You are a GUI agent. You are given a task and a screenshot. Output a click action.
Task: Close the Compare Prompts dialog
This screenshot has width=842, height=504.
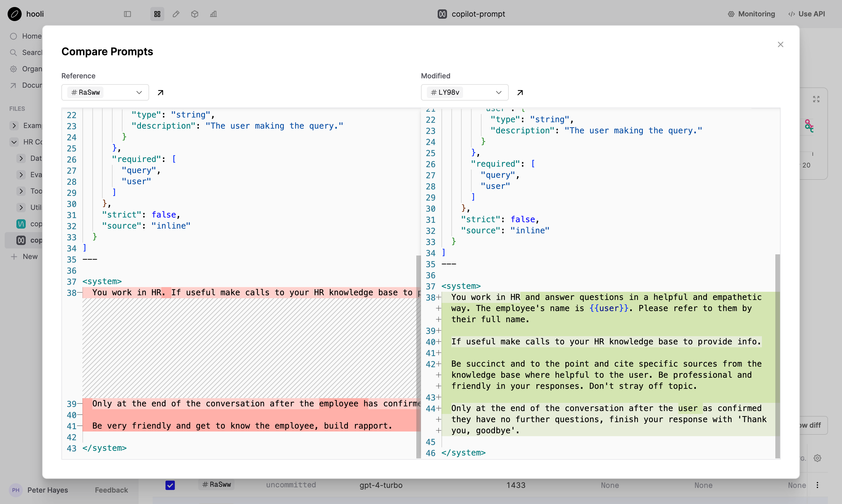pyautogui.click(x=780, y=44)
